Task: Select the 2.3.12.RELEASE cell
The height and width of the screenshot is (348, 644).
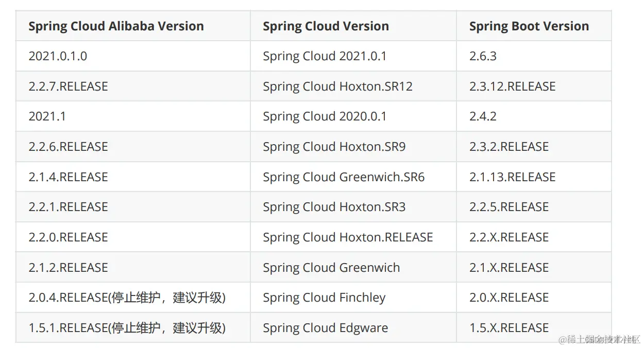Action: pyautogui.click(x=534, y=86)
